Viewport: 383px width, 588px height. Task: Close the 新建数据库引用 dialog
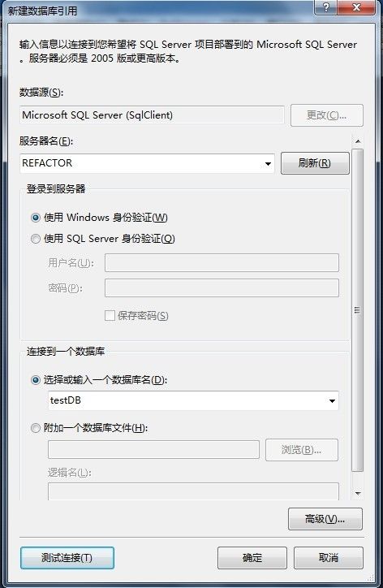356,7
